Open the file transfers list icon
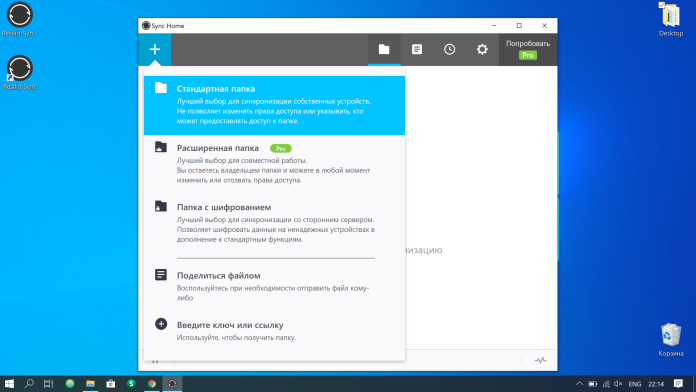The height and width of the screenshot is (392, 696). [x=417, y=49]
